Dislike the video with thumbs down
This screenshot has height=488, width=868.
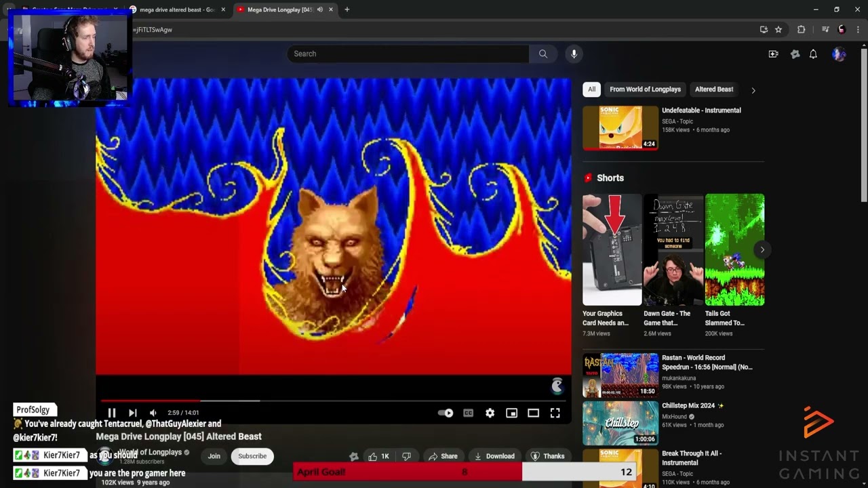[406, 456]
